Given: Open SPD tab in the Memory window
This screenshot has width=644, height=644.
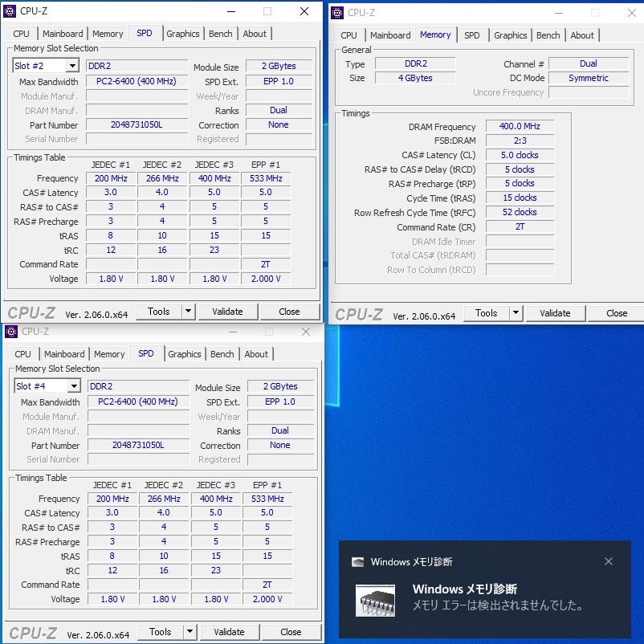Looking at the screenshot, I should 472,35.
